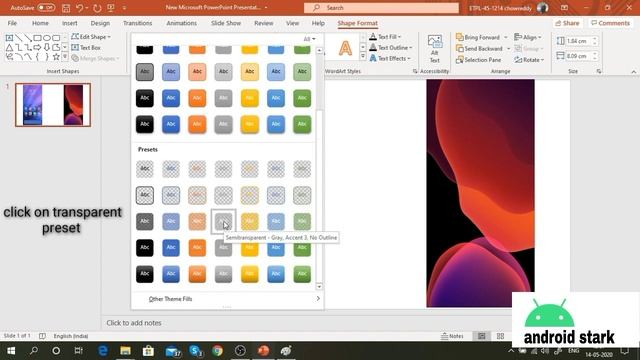The image size is (640, 360).
Task: Open Microsoft Edge from the taskbar
Action: [x=103, y=351]
